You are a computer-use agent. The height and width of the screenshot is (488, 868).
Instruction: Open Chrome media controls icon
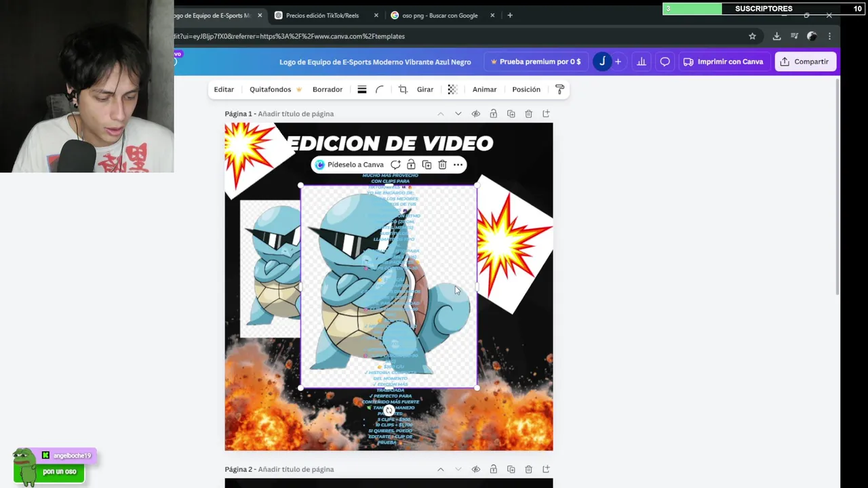pos(795,36)
